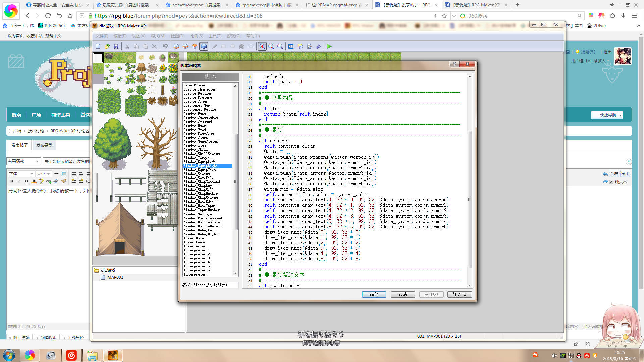The height and width of the screenshot is (362, 644).
Task: Set zoom scale to 1/4
Action: (x=280, y=46)
